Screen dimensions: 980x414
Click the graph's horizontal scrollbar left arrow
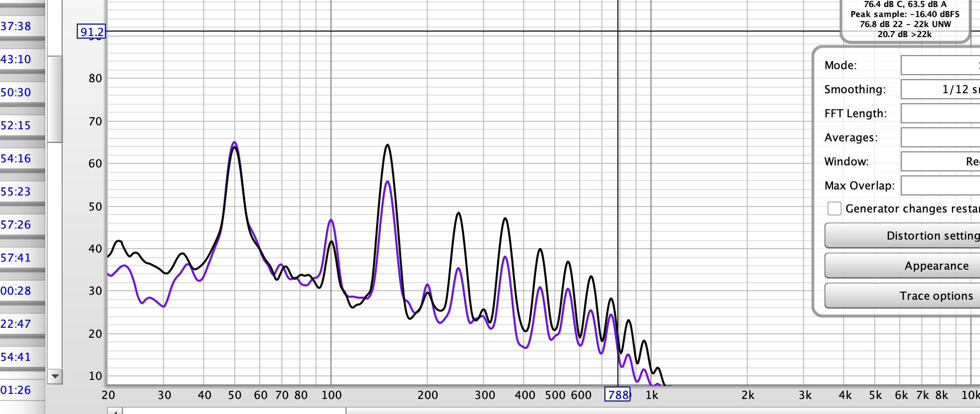pos(115,411)
